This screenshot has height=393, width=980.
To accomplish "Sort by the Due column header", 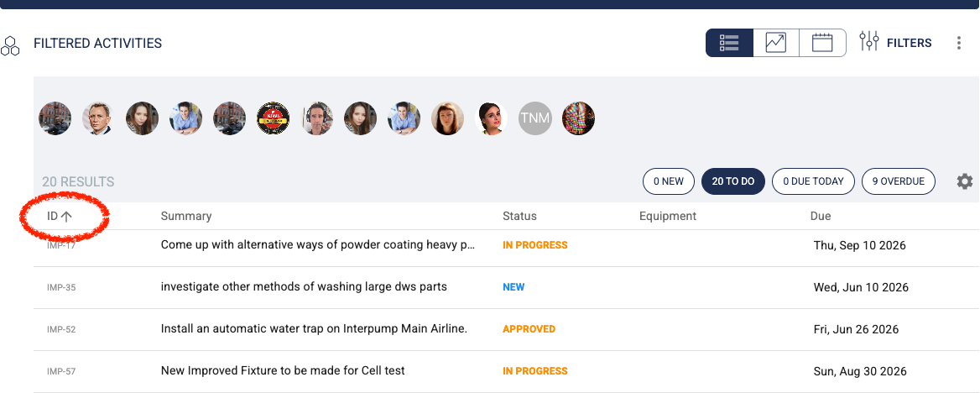I will (821, 216).
